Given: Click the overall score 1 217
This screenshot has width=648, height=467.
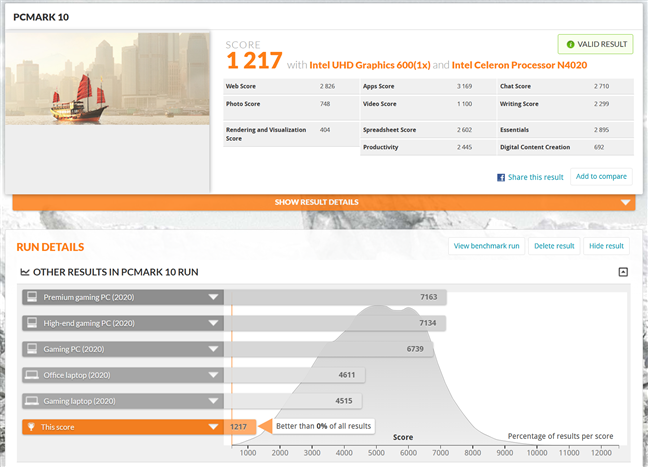Looking at the screenshot, I should click(x=254, y=60).
